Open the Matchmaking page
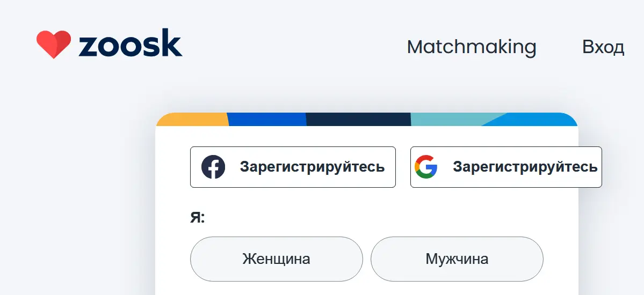Screen dimensions: 644x295 (x=472, y=47)
